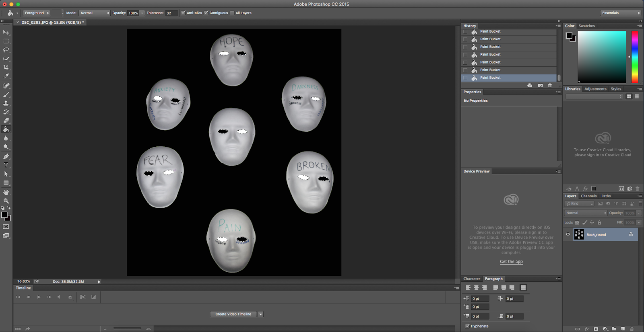Select the Horizontal Type tool
This screenshot has width=644, height=332.
[x=6, y=165]
